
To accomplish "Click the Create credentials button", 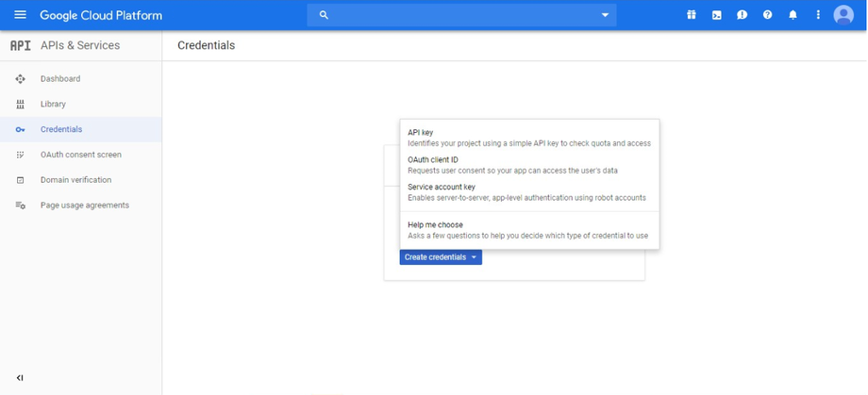I will pyautogui.click(x=441, y=257).
